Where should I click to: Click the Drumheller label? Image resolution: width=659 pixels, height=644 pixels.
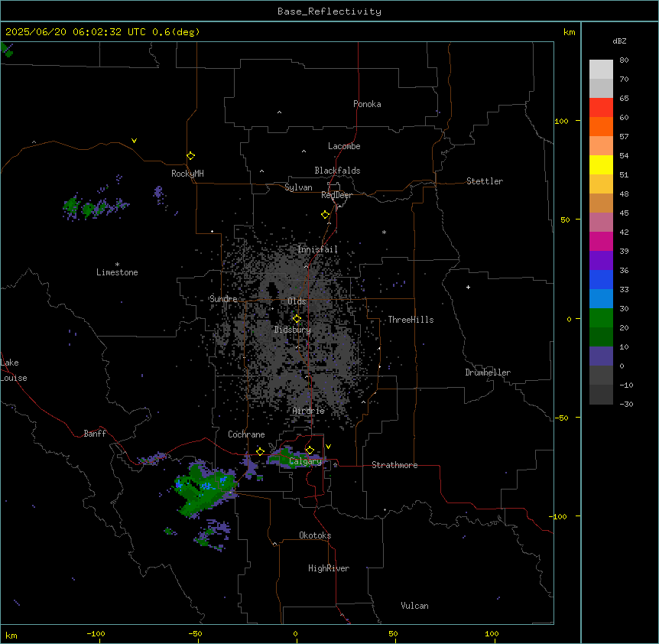488,372
